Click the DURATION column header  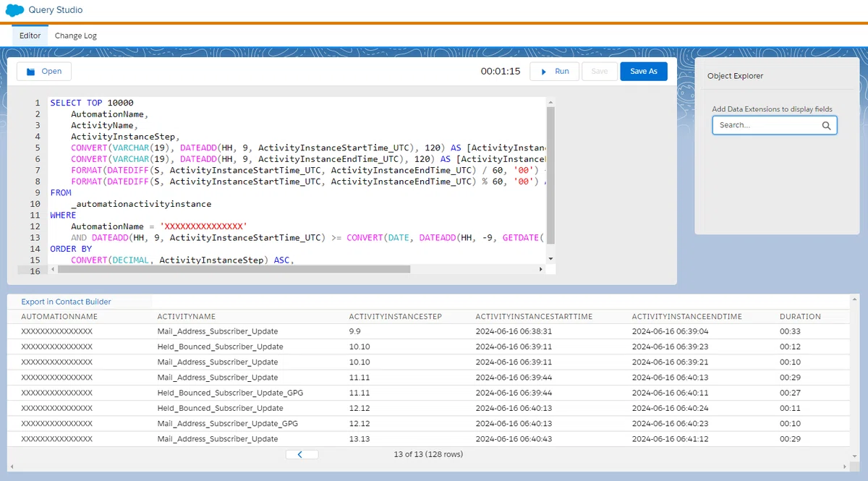pyautogui.click(x=800, y=317)
